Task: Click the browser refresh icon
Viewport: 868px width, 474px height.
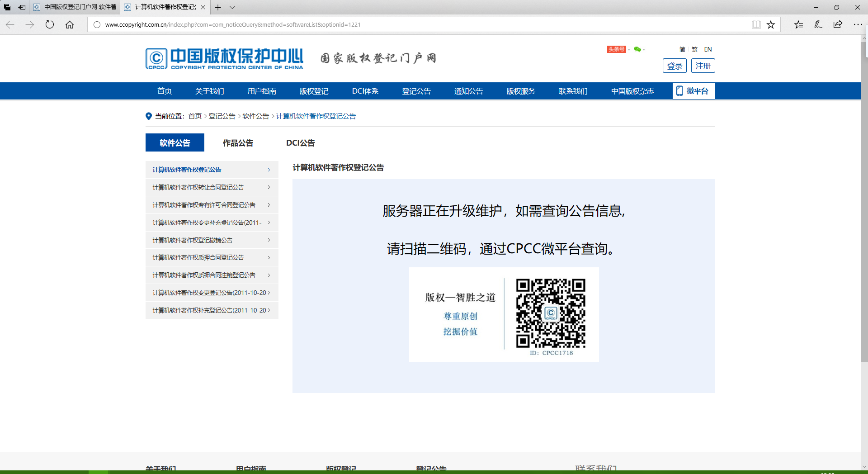Action: pos(50,24)
